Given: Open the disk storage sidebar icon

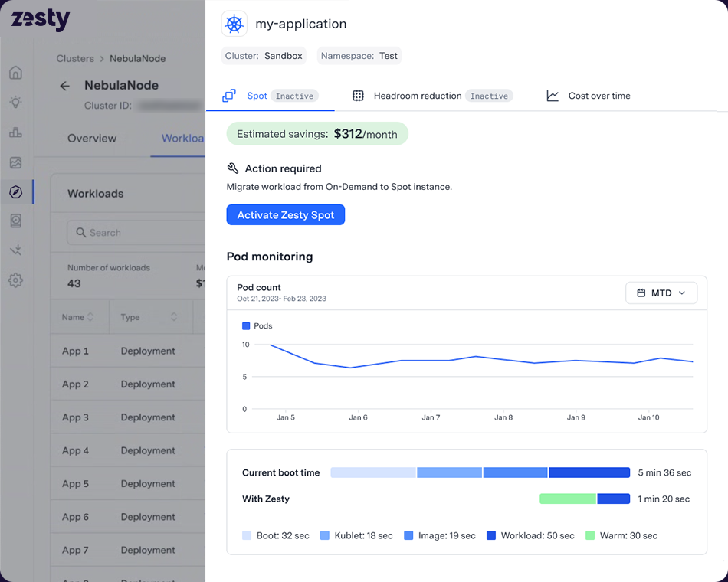Looking at the screenshot, I should pyautogui.click(x=16, y=221).
